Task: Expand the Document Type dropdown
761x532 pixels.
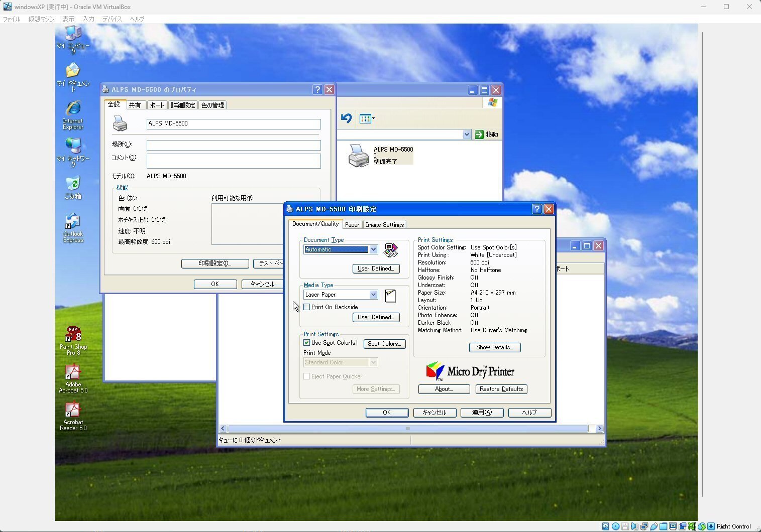Action: [x=373, y=249]
